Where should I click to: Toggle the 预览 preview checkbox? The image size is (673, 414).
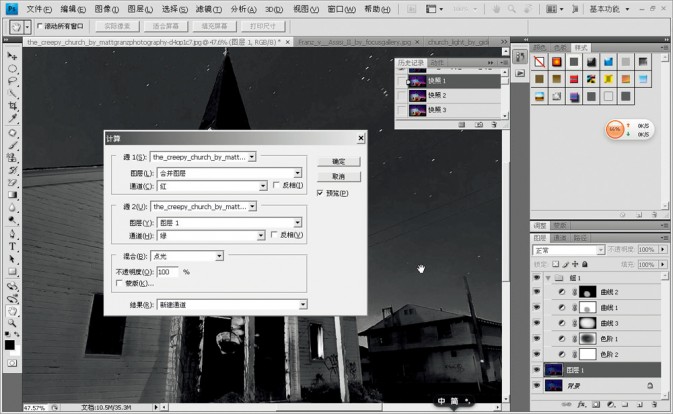[x=320, y=193]
